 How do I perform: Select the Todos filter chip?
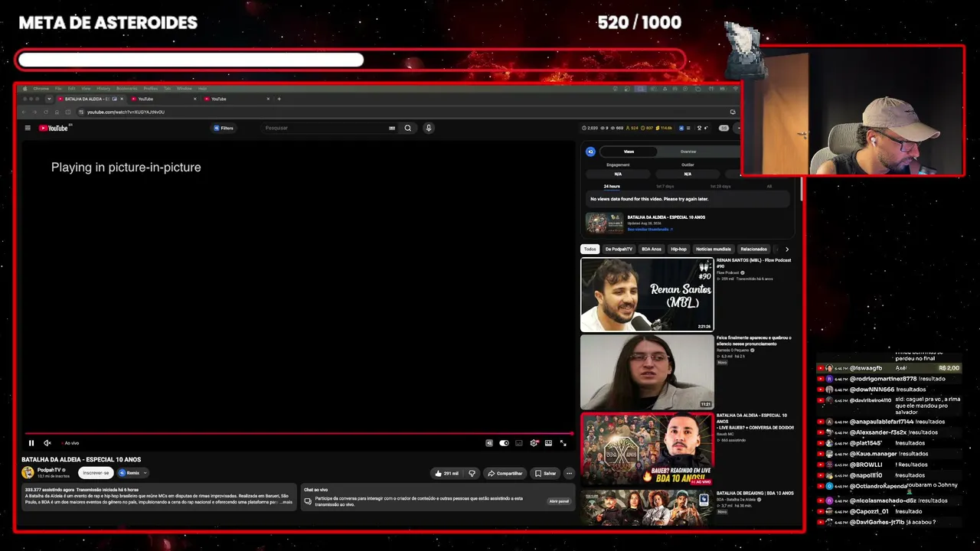point(590,249)
